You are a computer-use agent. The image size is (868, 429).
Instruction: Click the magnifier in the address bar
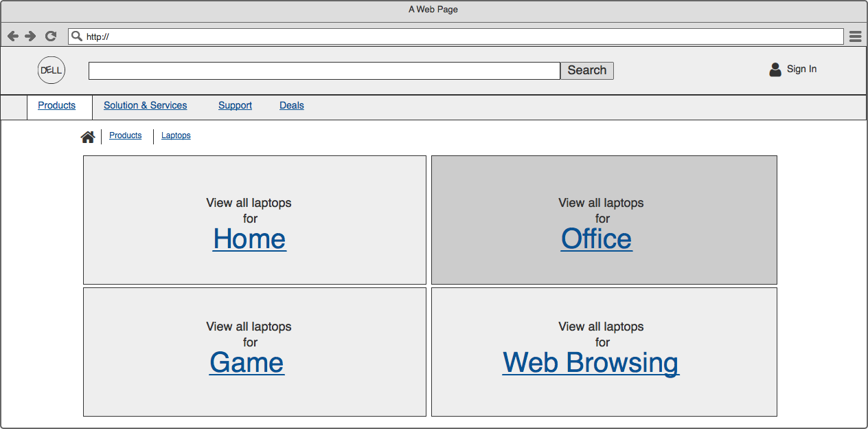coord(77,36)
